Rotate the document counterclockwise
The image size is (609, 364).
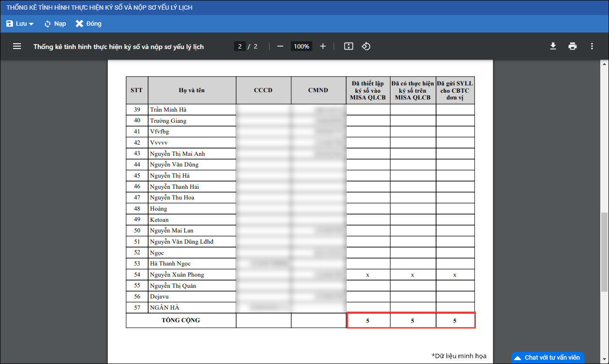coord(366,46)
